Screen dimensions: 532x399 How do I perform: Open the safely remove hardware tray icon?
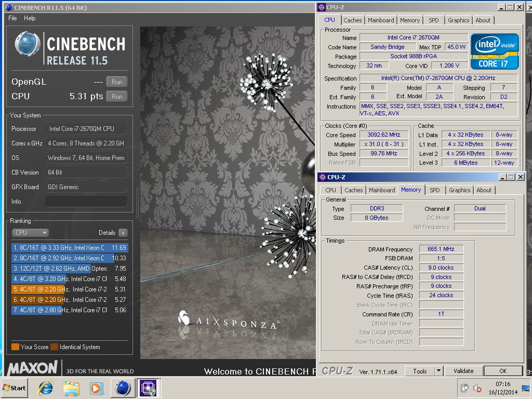pos(464,388)
